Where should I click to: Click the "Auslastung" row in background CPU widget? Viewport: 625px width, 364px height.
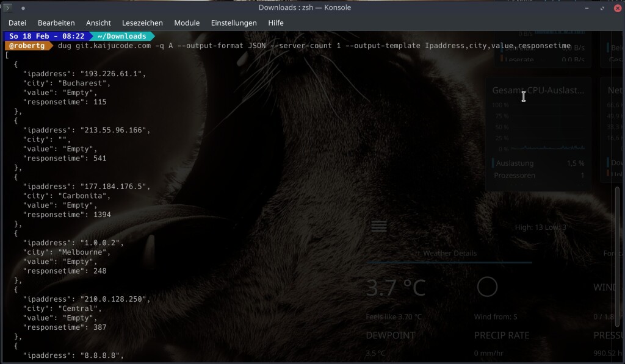pyautogui.click(x=539, y=163)
